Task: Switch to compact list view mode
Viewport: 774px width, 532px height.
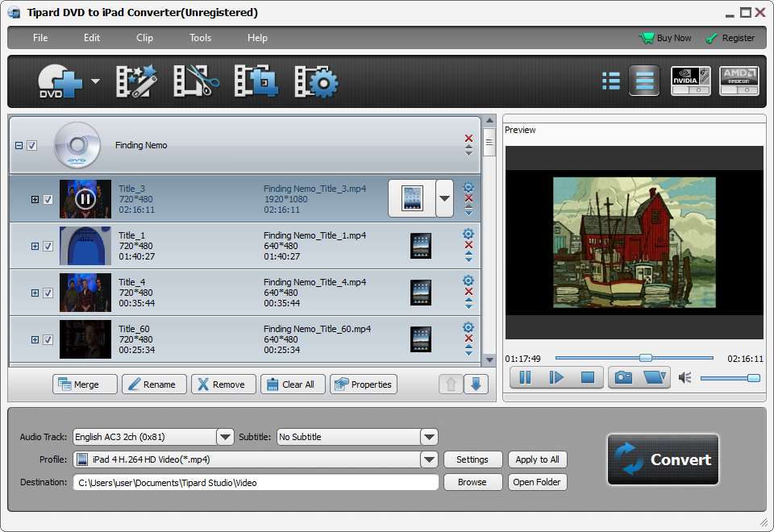Action: point(611,81)
